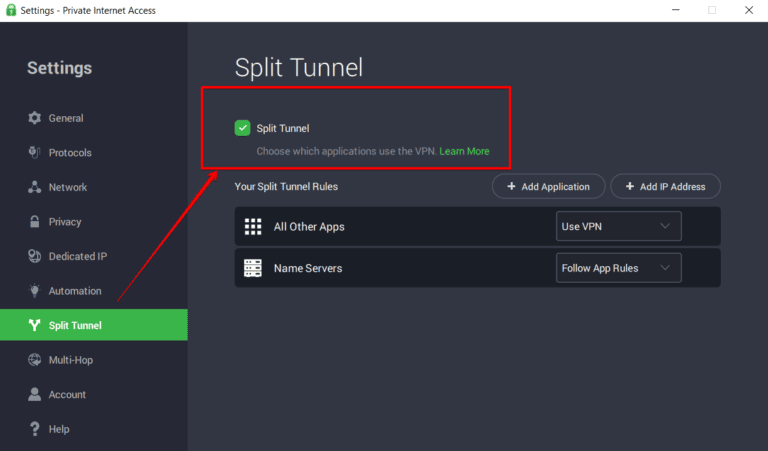Minimize the Settings window
Image resolution: width=768 pixels, height=451 pixels.
pyautogui.click(x=675, y=10)
